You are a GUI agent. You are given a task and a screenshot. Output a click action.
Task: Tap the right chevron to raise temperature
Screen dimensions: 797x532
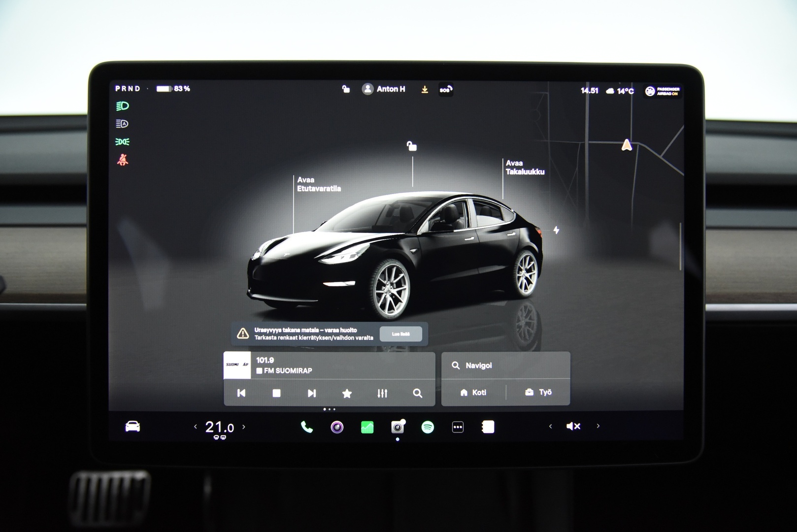(x=244, y=428)
